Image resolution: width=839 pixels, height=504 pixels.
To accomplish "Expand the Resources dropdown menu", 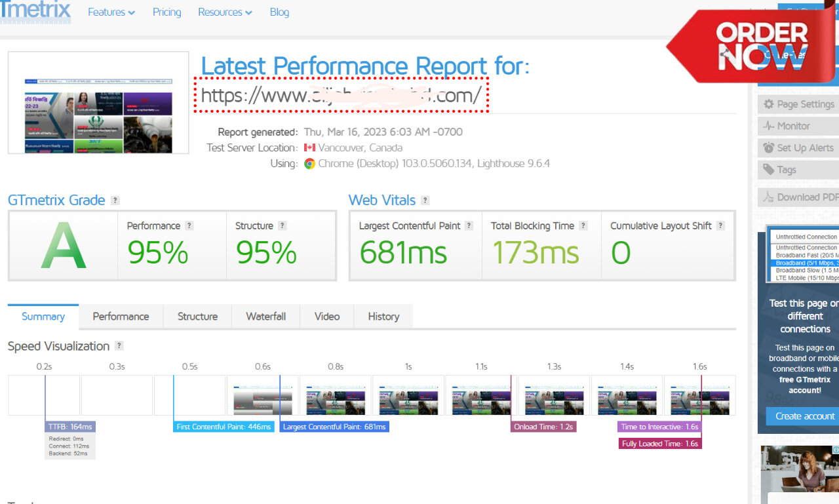I will click(x=225, y=12).
